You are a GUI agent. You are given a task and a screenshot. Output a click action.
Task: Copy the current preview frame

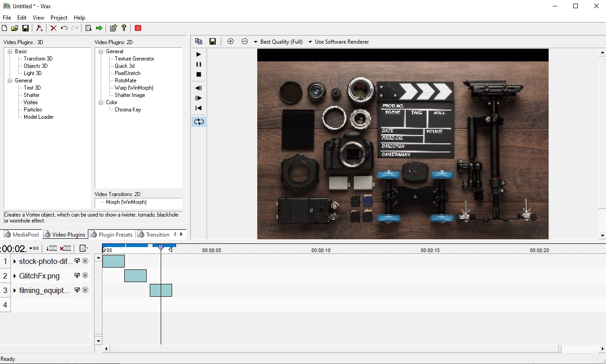[x=199, y=41]
